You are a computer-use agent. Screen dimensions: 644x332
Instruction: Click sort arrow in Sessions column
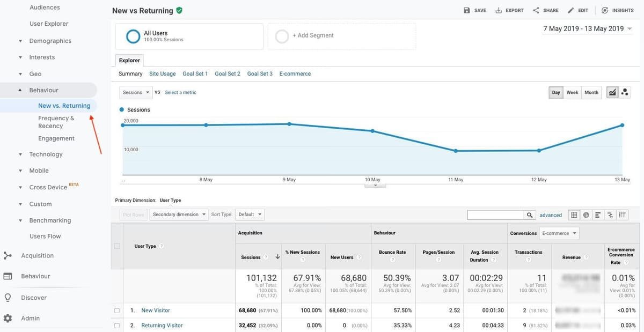277,257
